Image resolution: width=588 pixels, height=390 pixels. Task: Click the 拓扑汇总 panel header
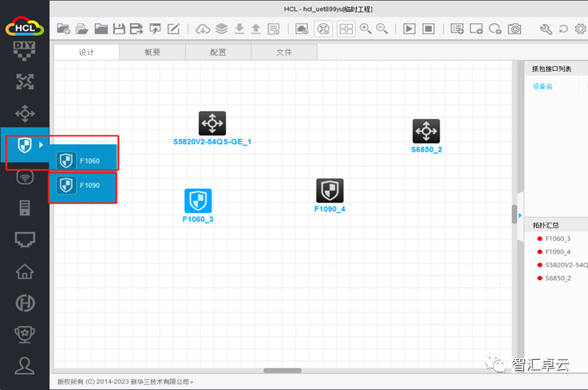click(x=546, y=225)
